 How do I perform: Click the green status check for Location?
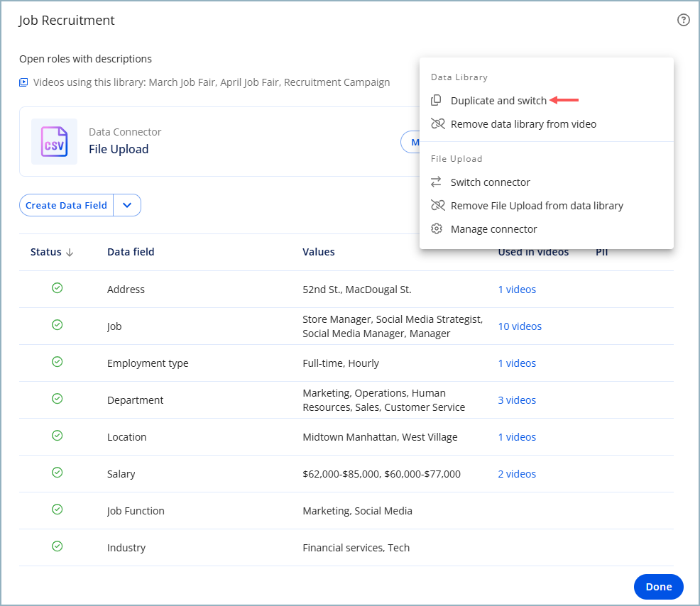[57, 436]
